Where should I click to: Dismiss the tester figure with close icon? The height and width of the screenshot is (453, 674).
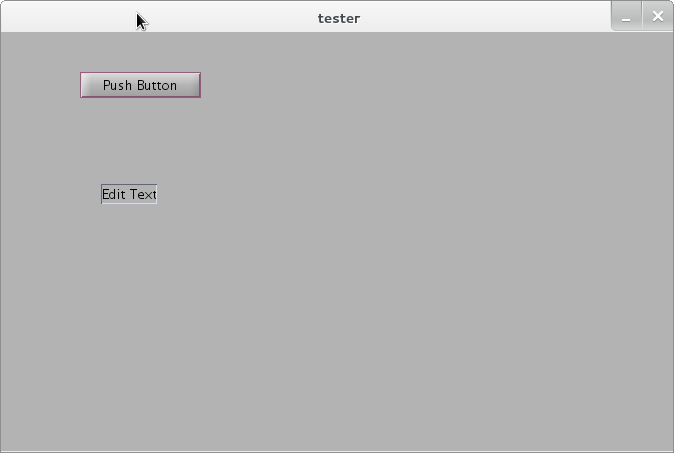point(658,17)
